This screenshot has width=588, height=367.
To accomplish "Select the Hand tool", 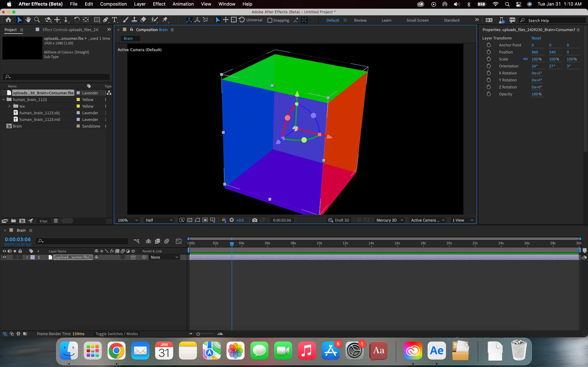I will [x=28, y=20].
